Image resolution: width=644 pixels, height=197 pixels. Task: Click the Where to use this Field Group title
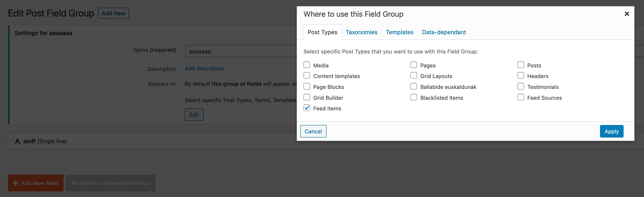[x=353, y=14]
